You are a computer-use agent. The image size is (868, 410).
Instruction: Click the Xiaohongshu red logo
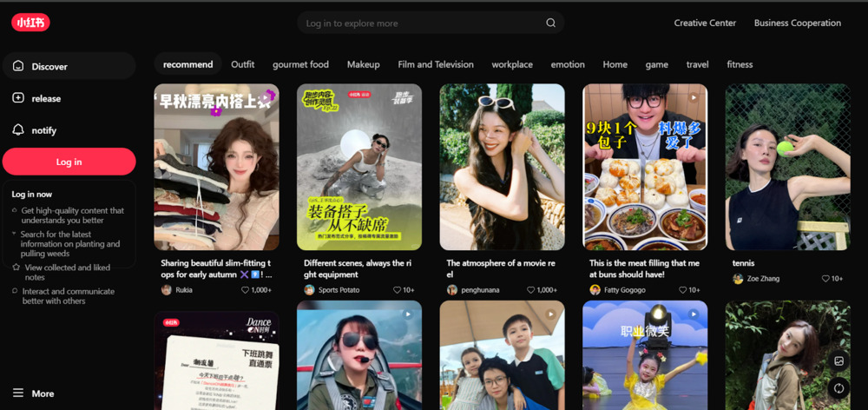pos(30,23)
